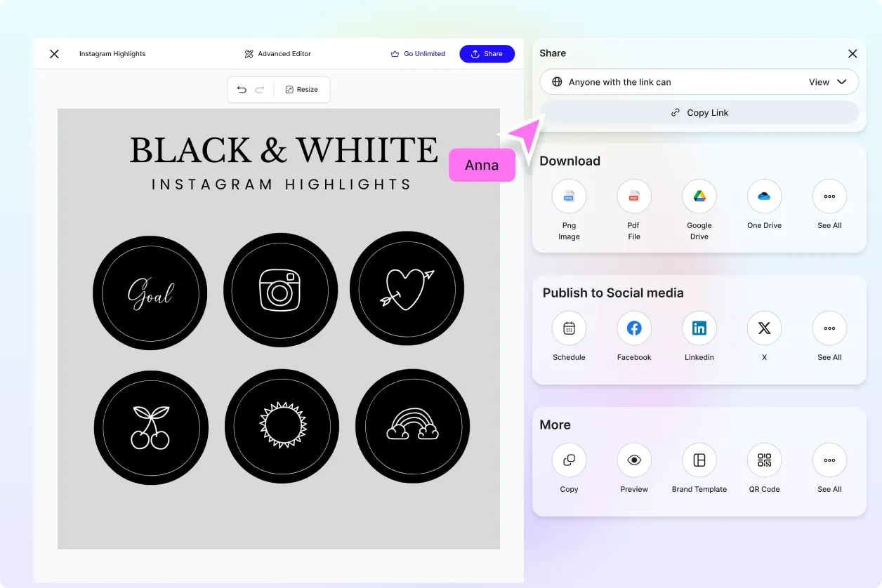Image resolution: width=882 pixels, height=588 pixels.
Task: Select the INSTAGRAM HIGHLIGHTS subtitle text
Action: click(x=282, y=185)
